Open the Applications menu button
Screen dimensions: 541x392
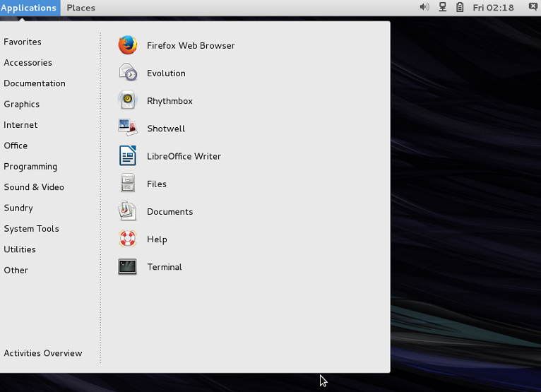[x=30, y=8]
